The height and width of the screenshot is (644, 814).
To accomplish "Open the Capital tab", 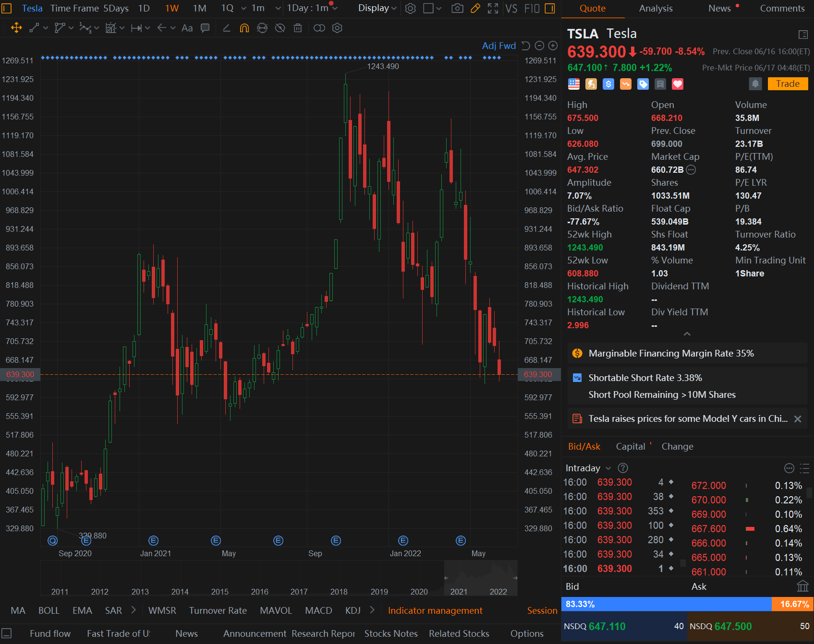I will [630, 446].
